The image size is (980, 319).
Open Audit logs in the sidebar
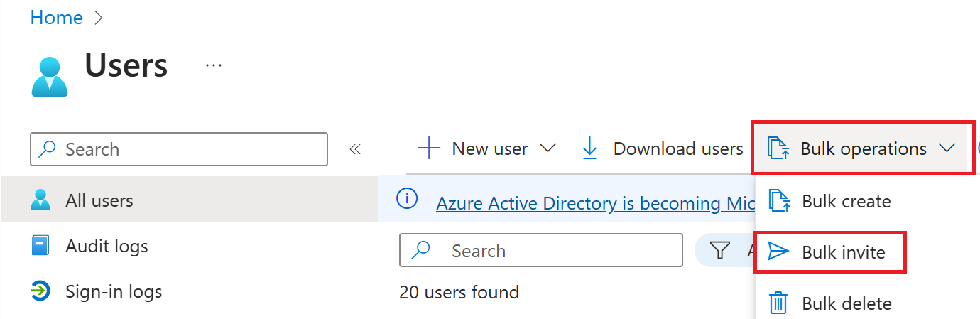pos(107,246)
